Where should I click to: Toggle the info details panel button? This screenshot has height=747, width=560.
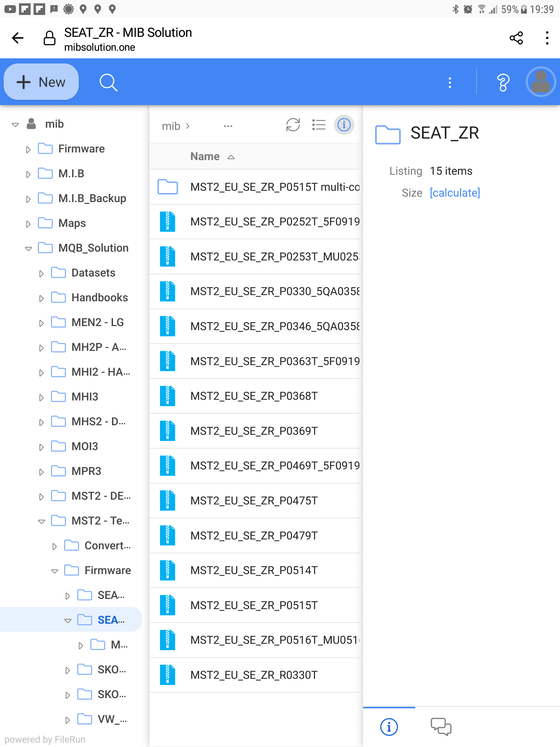pyautogui.click(x=344, y=125)
